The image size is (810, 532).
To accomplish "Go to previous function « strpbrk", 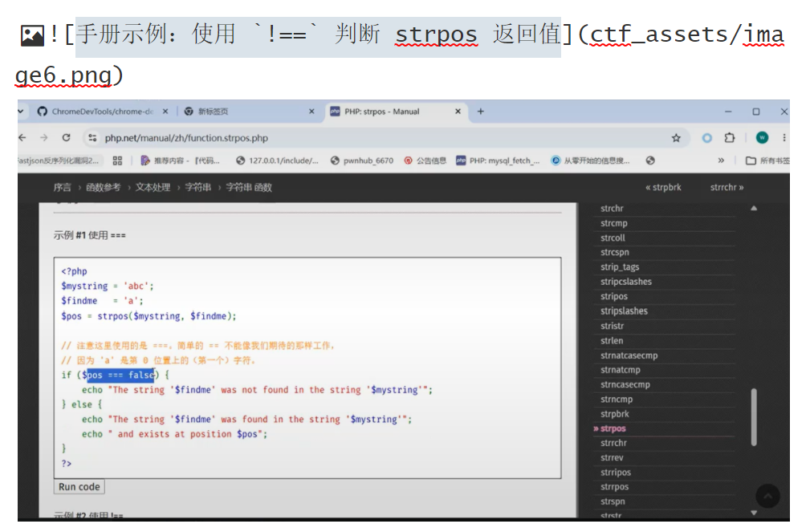I will (663, 187).
